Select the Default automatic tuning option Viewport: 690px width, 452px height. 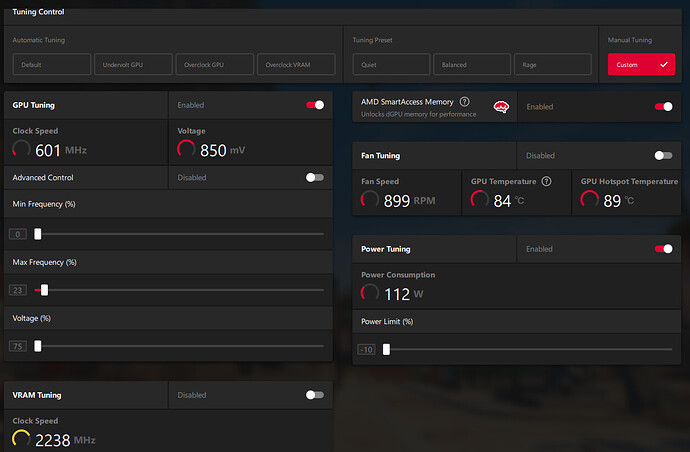pos(52,64)
